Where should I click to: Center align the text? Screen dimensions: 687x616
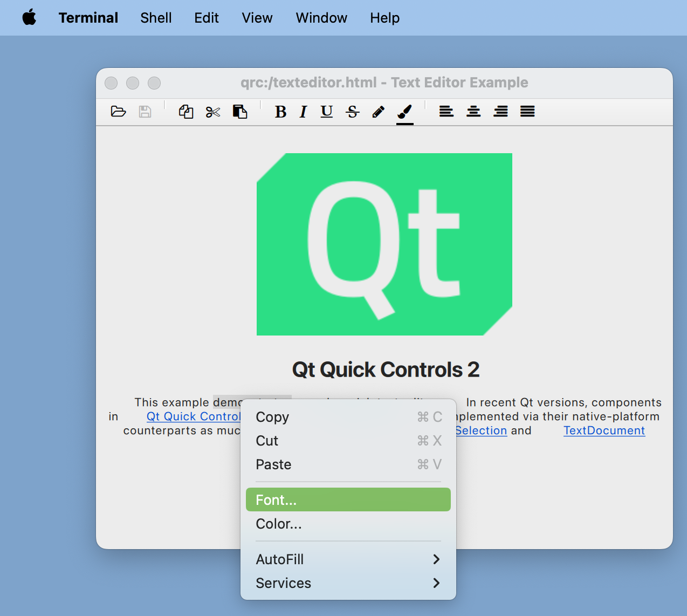click(473, 112)
